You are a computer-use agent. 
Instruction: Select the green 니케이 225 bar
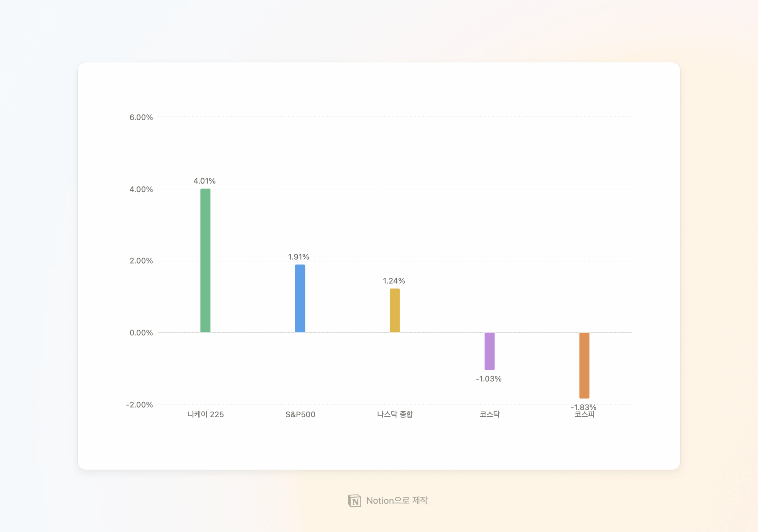pos(205,260)
